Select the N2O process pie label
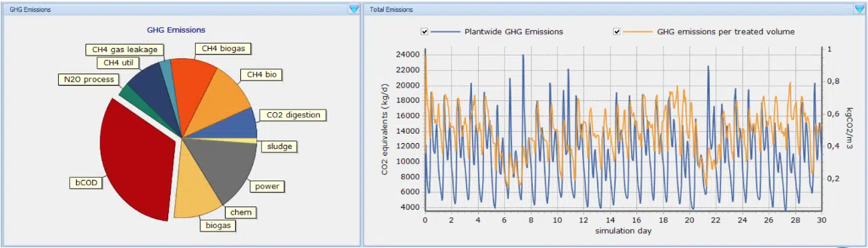The image size is (868, 248). (x=89, y=80)
